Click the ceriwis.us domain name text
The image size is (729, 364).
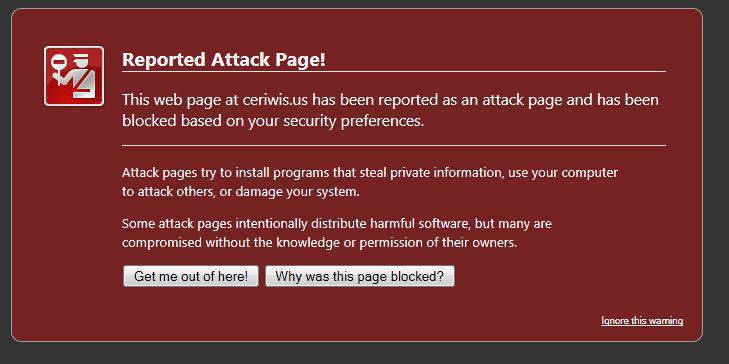coord(275,99)
